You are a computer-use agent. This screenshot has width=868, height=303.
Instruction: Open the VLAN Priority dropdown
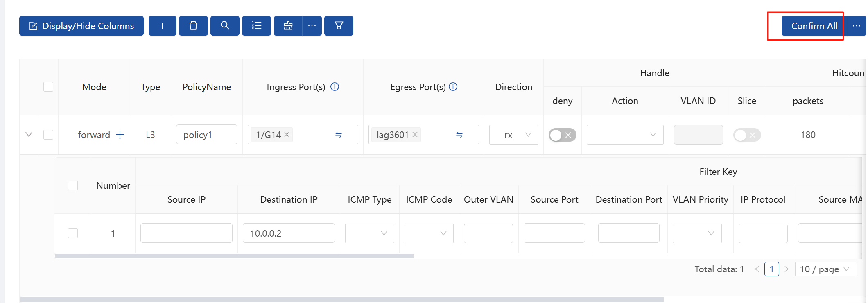tap(697, 233)
